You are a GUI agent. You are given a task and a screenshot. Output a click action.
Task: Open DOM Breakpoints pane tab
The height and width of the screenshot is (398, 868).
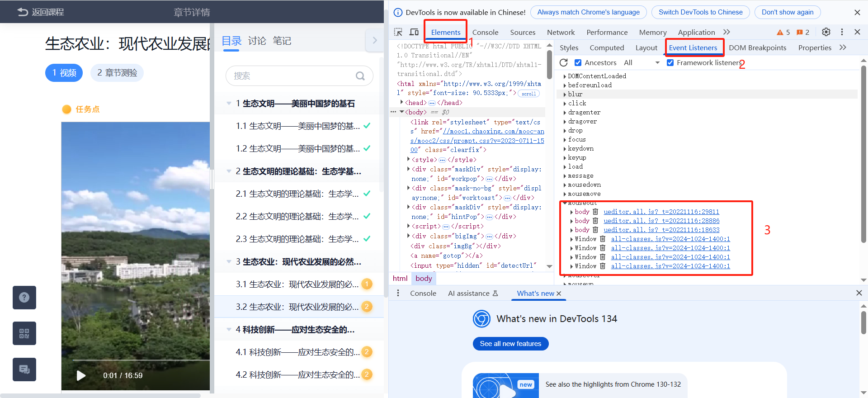coord(757,47)
